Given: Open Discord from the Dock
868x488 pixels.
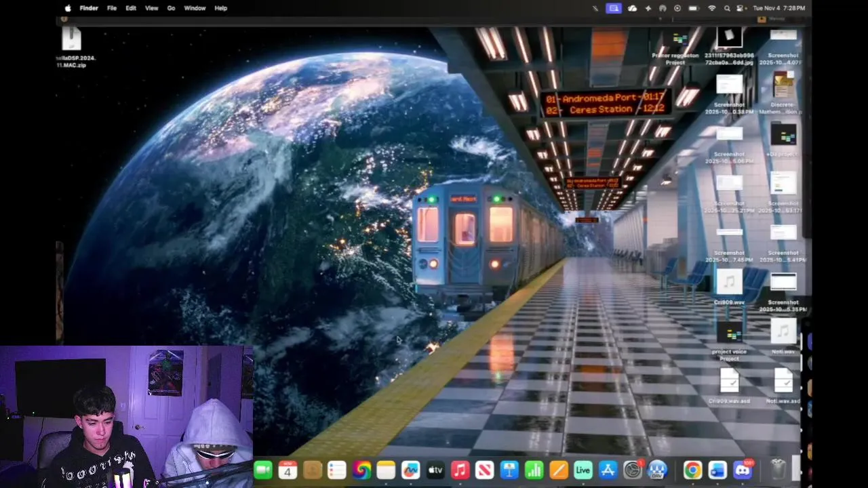Looking at the screenshot, I should (743, 470).
